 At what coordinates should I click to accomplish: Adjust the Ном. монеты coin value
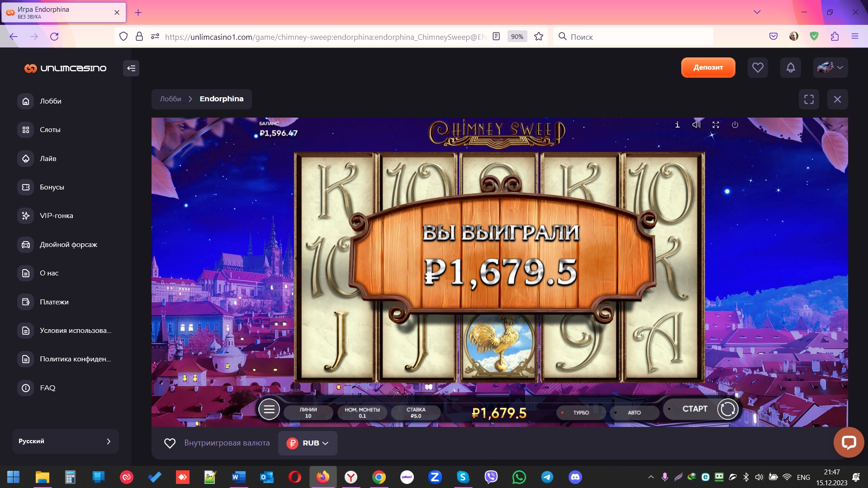(362, 412)
